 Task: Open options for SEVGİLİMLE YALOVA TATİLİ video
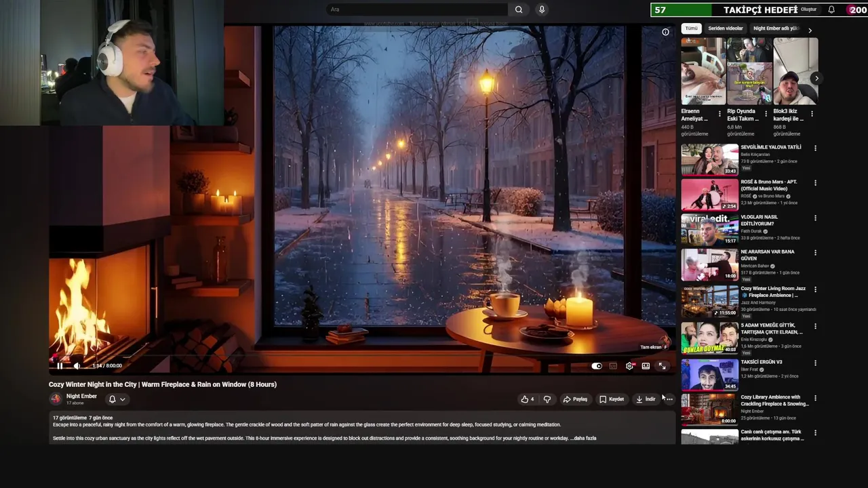point(815,148)
